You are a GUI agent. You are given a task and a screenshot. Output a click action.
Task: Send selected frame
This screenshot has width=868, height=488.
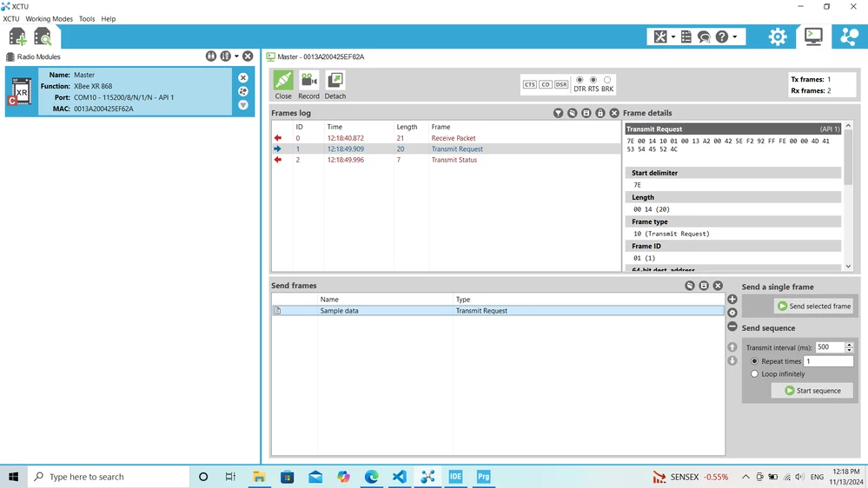tap(814, 306)
